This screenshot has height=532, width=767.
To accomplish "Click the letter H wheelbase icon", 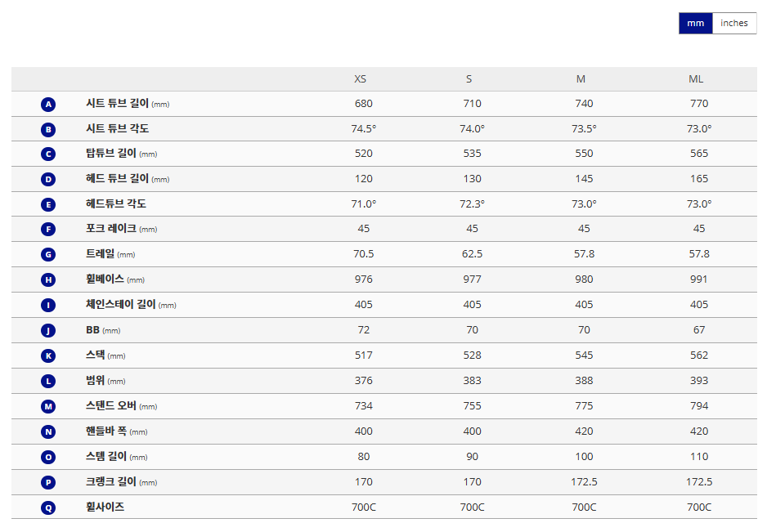I will (x=48, y=279).
